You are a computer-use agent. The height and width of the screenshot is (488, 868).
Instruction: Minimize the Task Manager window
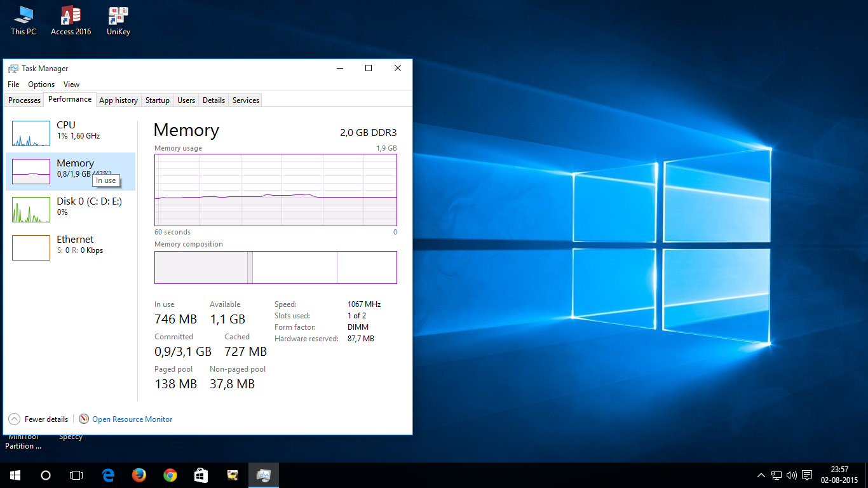tap(339, 69)
